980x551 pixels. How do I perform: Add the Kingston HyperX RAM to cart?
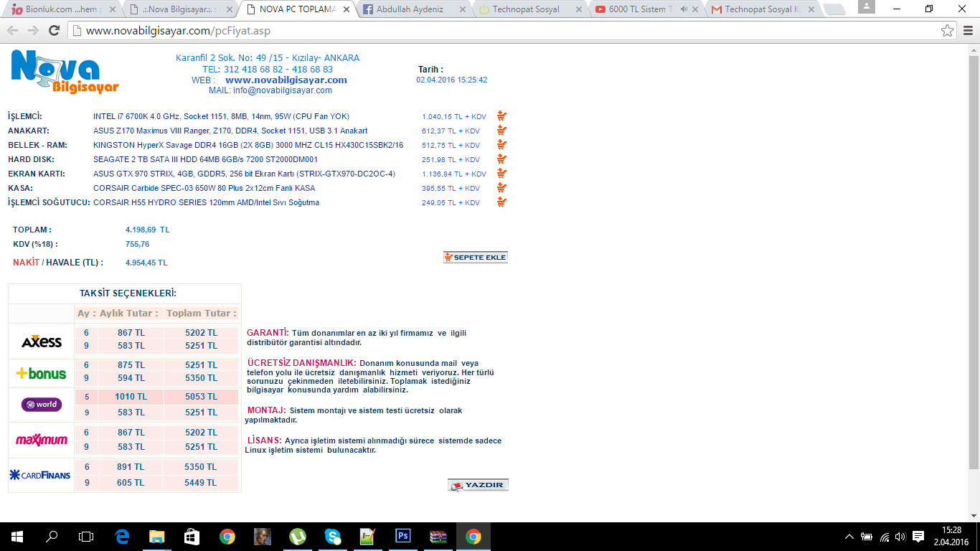(501, 145)
